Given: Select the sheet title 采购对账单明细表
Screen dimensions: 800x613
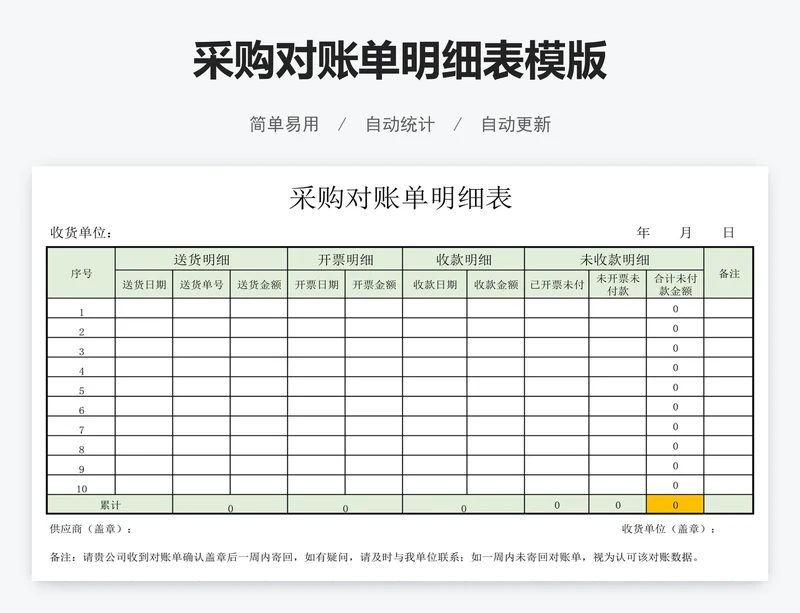Looking at the screenshot, I should point(401,198).
